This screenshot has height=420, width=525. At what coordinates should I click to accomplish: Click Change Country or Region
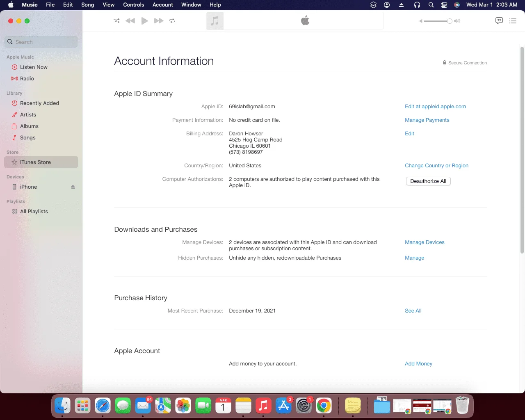click(x=436, y=165)
